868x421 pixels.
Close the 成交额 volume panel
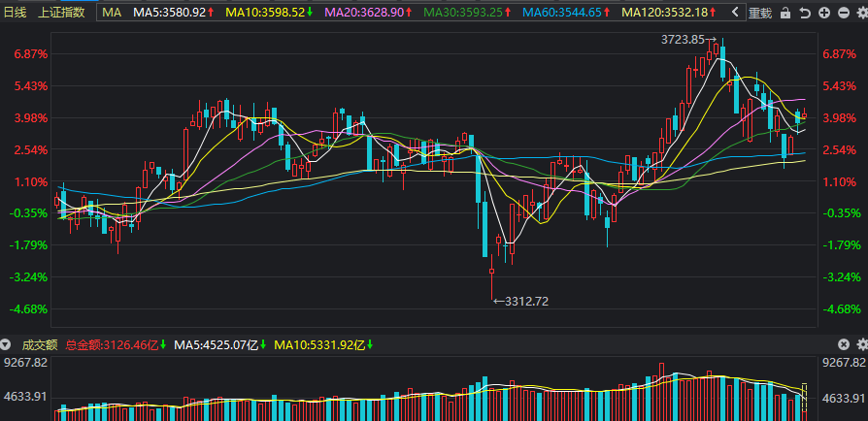coord(843,344)
